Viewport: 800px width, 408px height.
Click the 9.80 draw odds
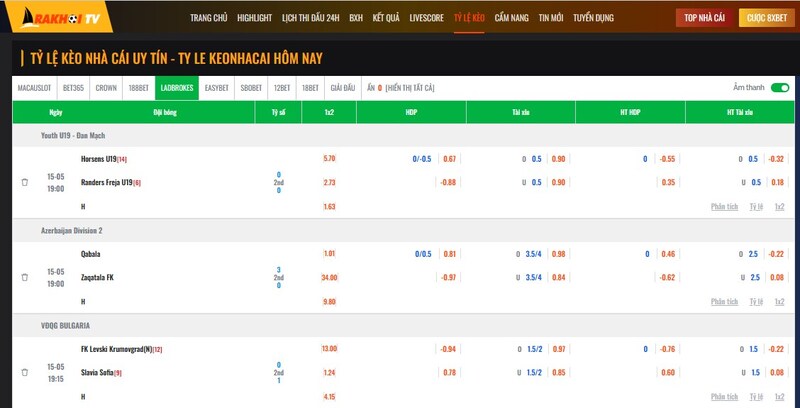tap(329, 301)
